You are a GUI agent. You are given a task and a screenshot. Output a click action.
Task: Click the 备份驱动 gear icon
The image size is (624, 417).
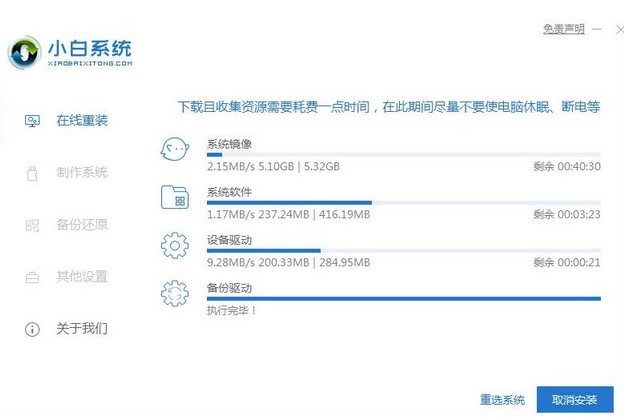[x=176, y=293]
